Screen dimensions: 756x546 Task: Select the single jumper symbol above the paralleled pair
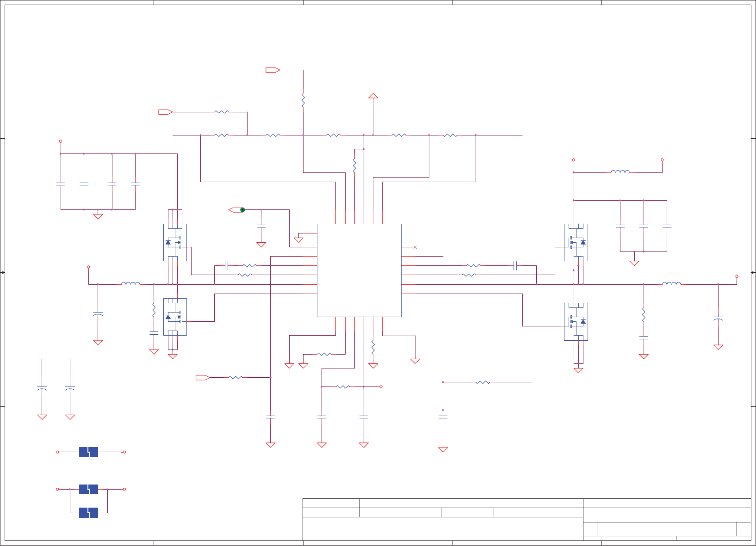pos(88,452)
